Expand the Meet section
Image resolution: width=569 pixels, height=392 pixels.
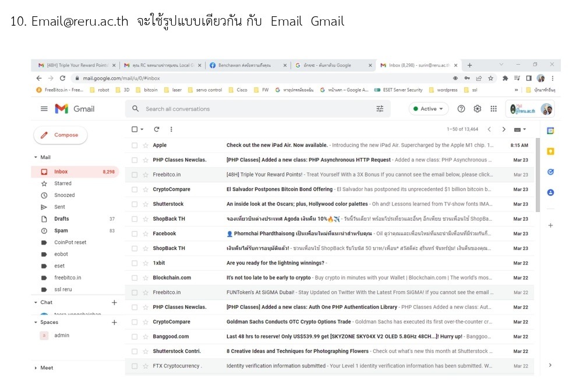click(36, 368)
